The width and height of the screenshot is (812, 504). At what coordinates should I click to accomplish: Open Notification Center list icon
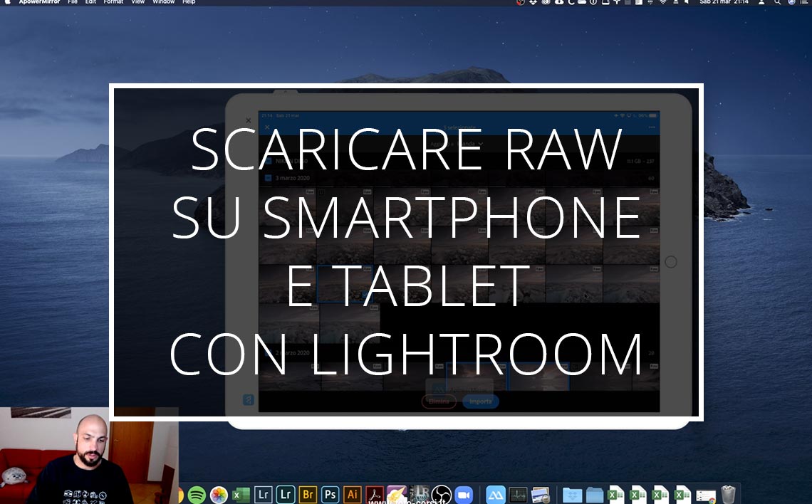(x=804, y=2)
